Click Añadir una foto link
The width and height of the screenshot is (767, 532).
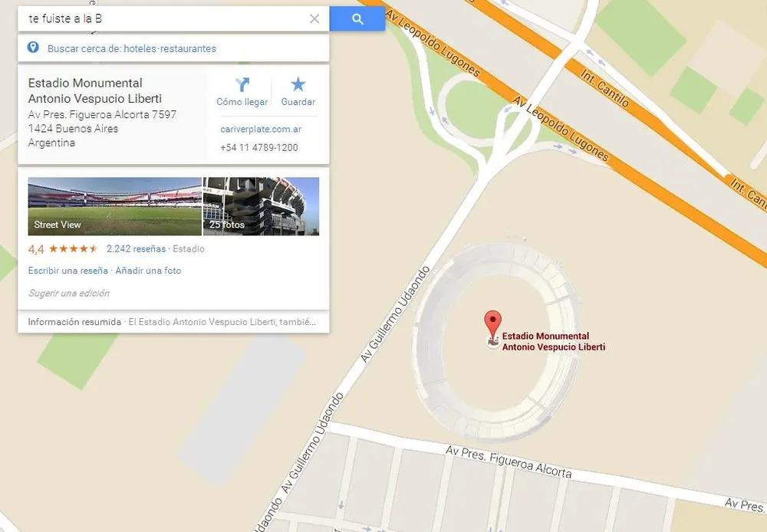pyautogui.click(x=148, y=271)
